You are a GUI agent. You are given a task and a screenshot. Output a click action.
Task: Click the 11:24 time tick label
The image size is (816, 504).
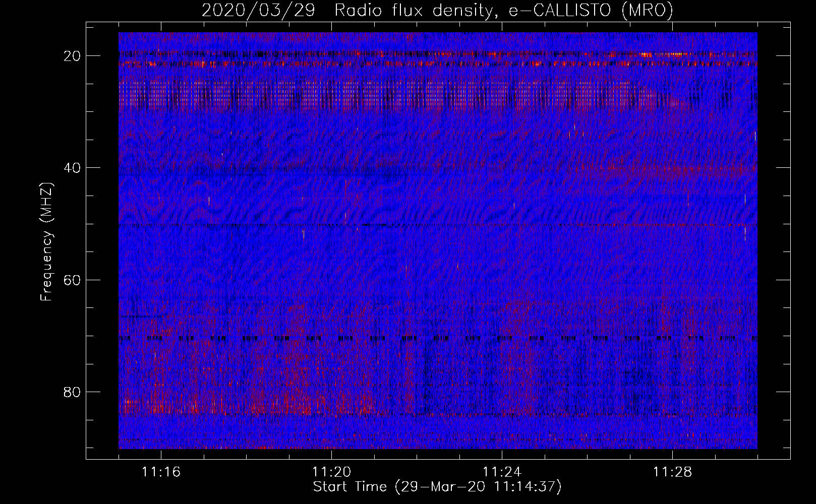(502, 472)
